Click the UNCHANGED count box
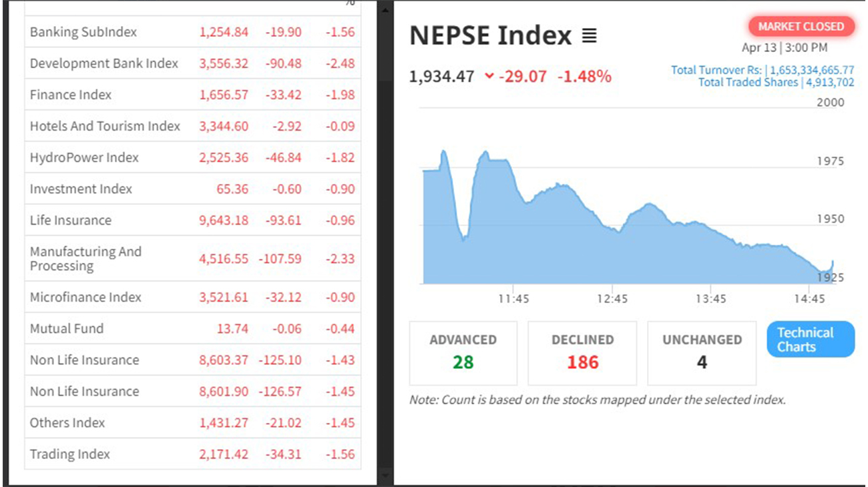Viewport: 868px width, 487px height. tap(702, 353)
